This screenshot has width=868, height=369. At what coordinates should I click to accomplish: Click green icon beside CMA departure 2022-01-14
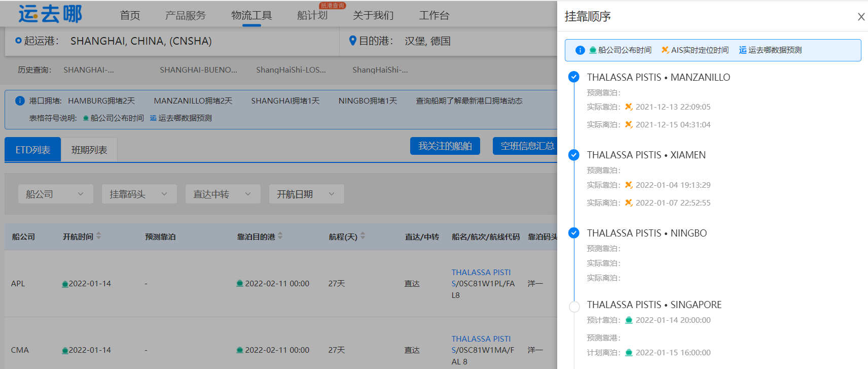65,350
